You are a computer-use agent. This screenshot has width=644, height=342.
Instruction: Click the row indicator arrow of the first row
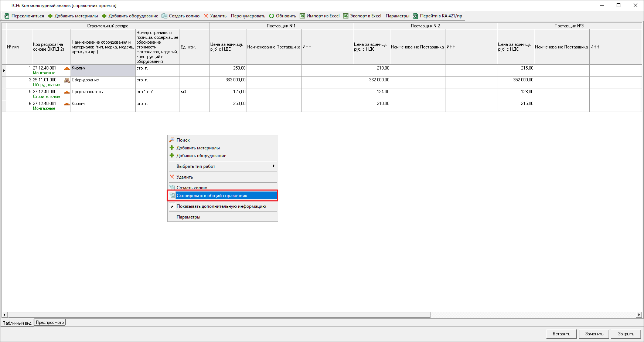coord(4,70)
